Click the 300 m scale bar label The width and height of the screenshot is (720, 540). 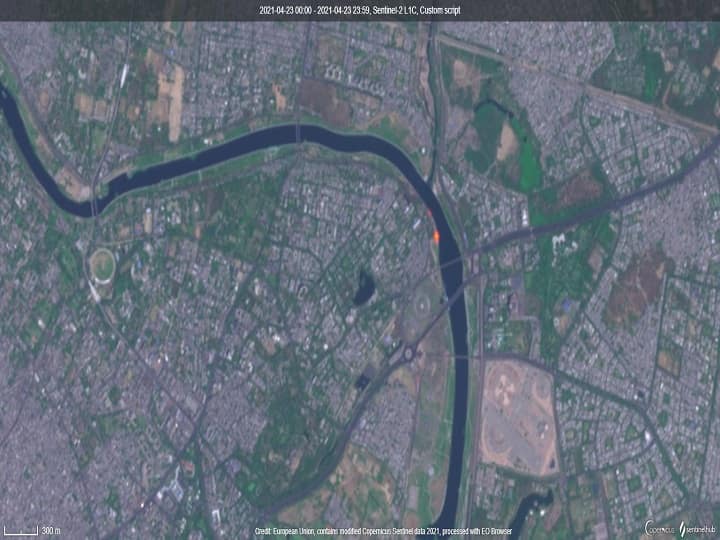point(51,530)
